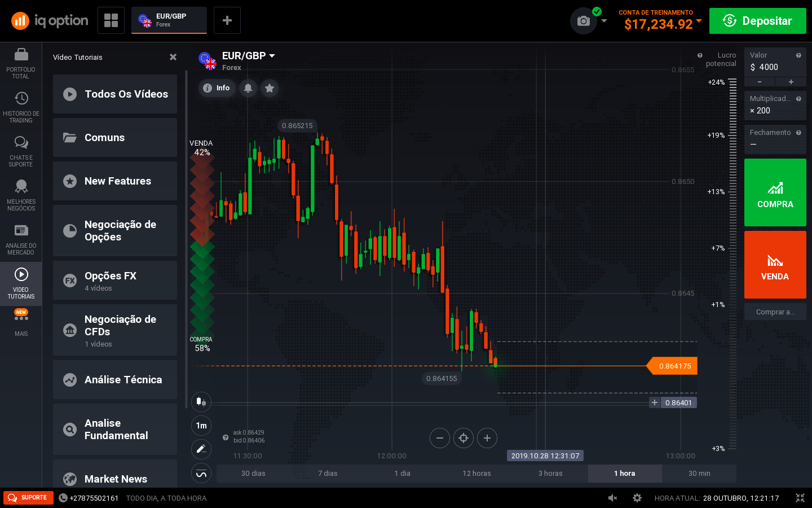The height and width of the screenshot is (508, 812).
Task: Decrease Valor amount with minus
Action: coord(760,82)
